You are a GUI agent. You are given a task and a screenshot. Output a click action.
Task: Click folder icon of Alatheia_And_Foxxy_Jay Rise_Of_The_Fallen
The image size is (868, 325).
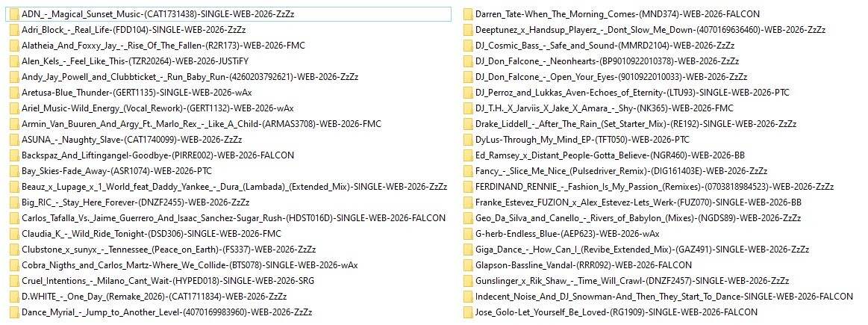(x=14, y=46)
